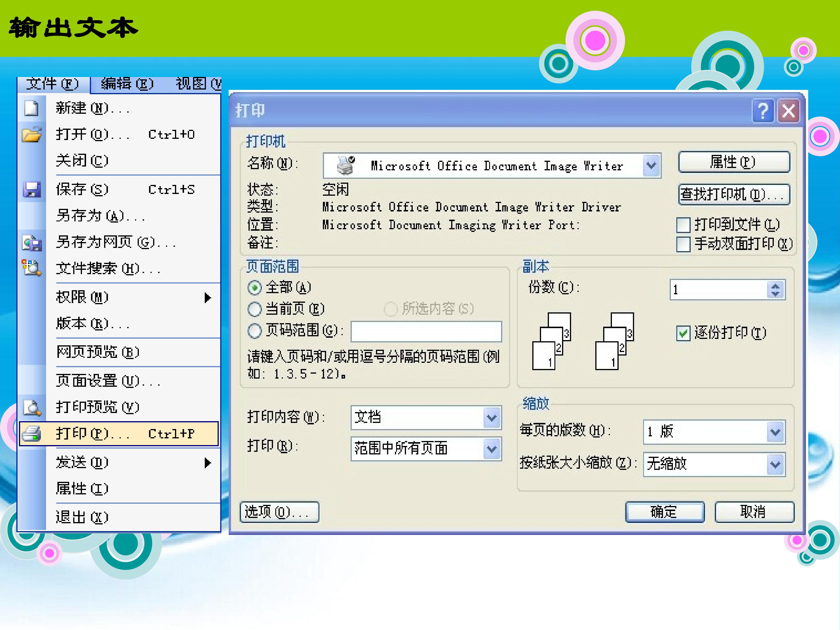Choose 打印(P)... Ctrl+P menu entry
The height and width of the screenshot is (630, 840).
click(119, 434)
